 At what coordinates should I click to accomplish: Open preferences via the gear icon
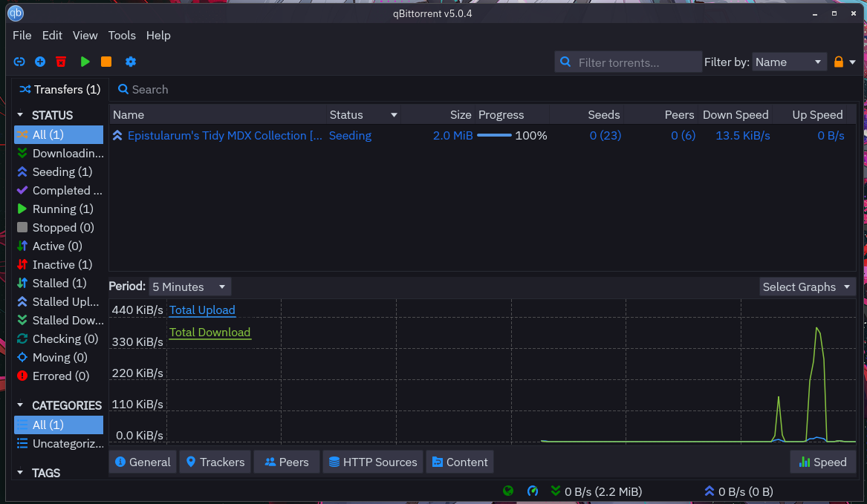(131, 62)
